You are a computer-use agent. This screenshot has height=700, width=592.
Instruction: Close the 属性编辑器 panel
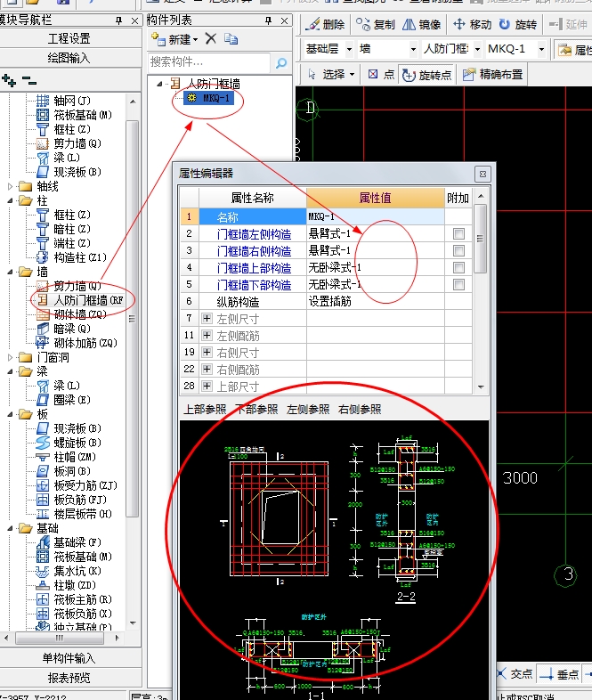pyautogui.click(x=483, y=174)
